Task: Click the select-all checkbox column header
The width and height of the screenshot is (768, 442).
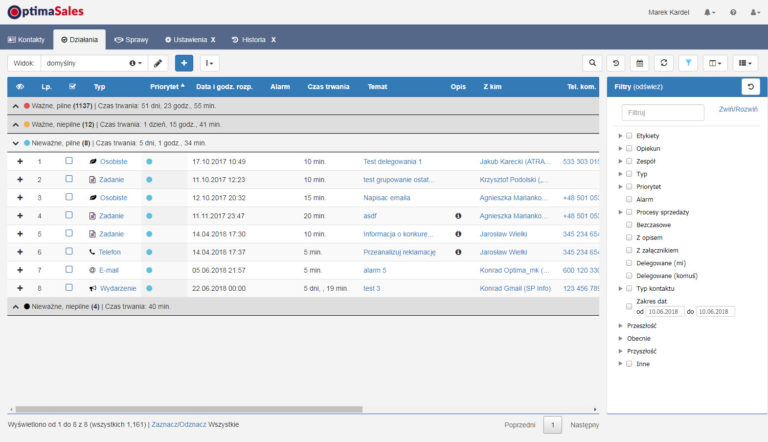Action: pos(72,87)
